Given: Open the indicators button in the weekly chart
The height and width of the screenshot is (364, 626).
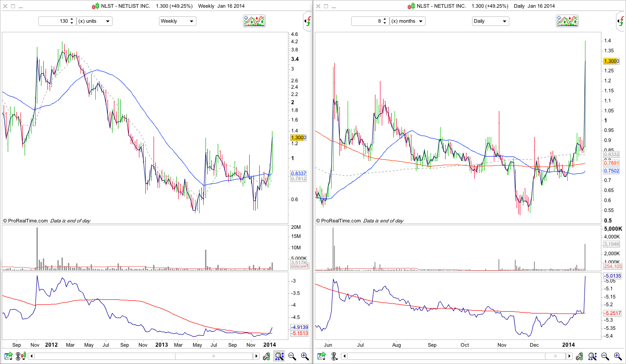Looking at the screenshot, I should pos(254,21).
